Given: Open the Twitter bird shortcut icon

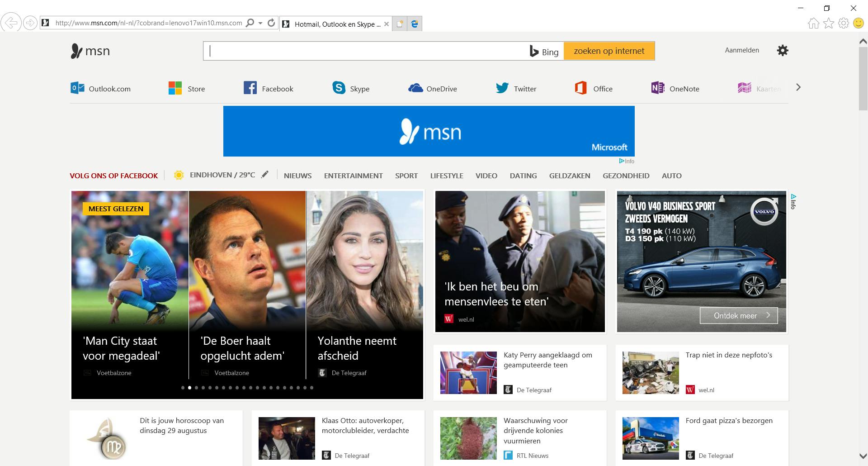Looking at the screenshot, I should coord(502,88).
